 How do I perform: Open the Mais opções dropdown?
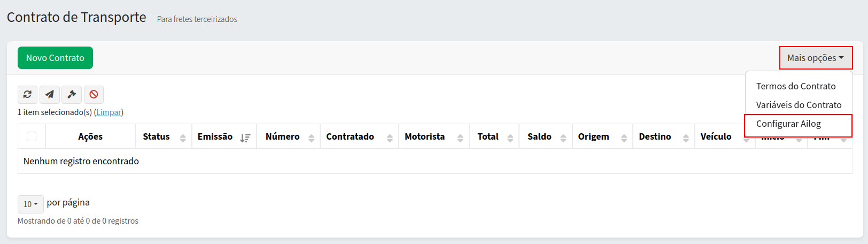coord(815,58)
